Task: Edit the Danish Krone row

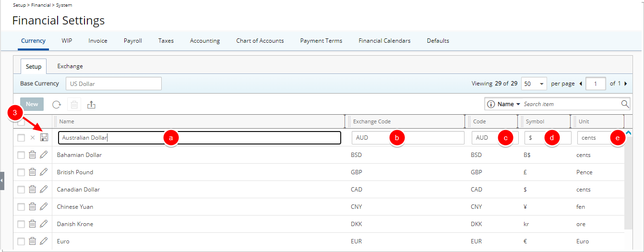Action: (x=44, y=224)
